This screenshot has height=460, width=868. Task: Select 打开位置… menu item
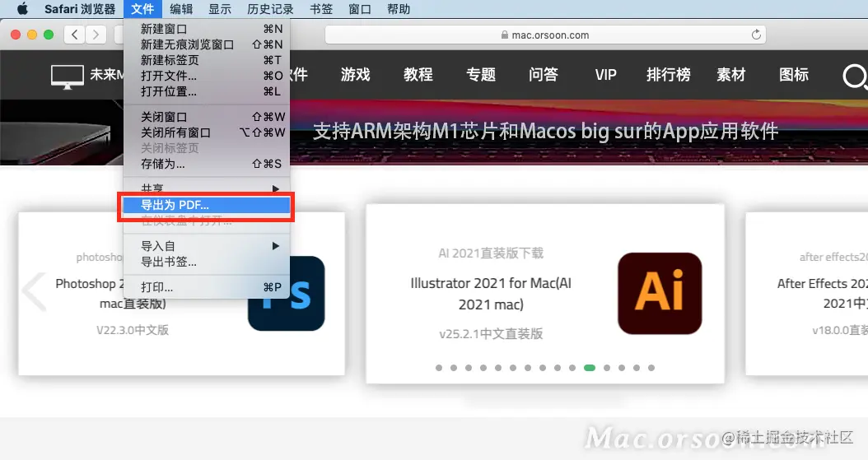click(207, 91)
